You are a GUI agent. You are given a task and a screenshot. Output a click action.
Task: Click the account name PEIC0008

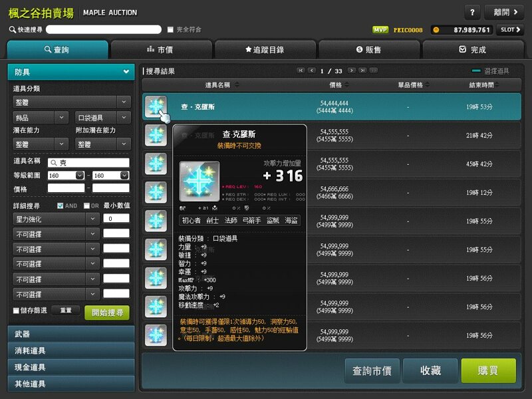(408, 30)
